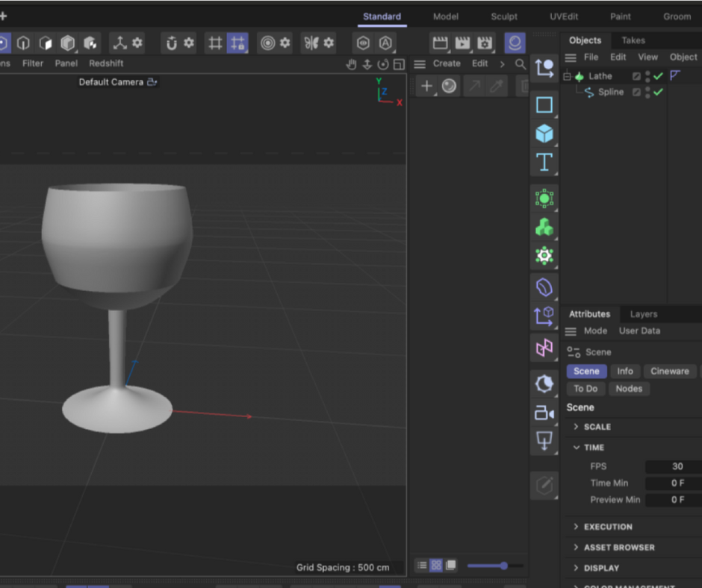Click the green checkmark next to Spline

(658, 92)
